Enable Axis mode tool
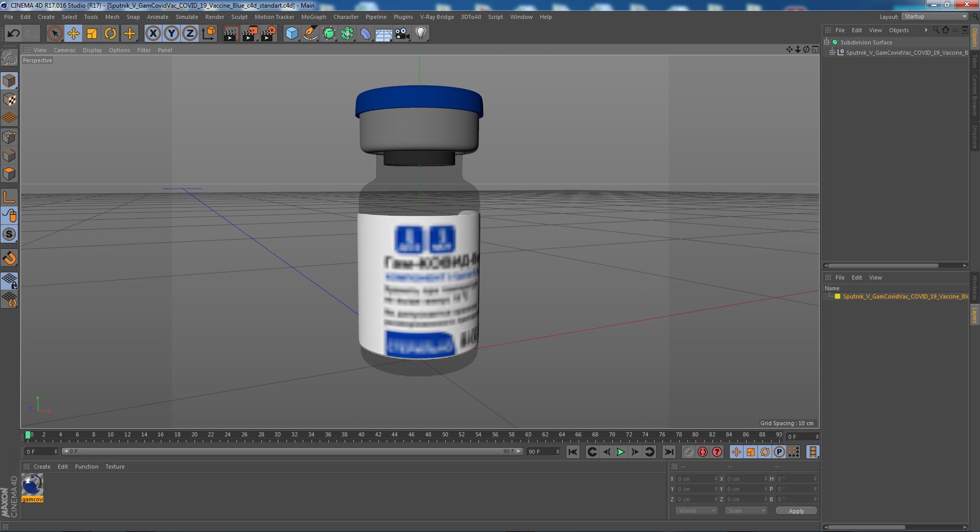Screen dimensions: 980x532 coord(9,197)
